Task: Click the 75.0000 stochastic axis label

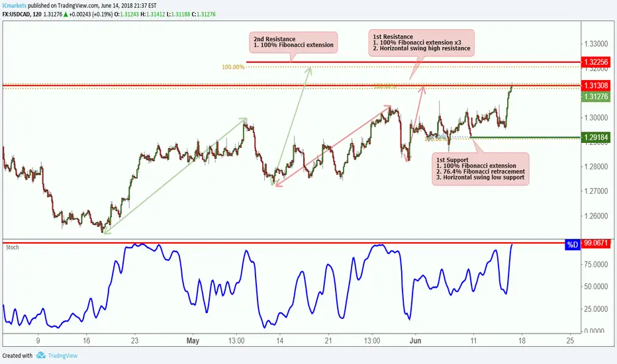Action: 596,265
